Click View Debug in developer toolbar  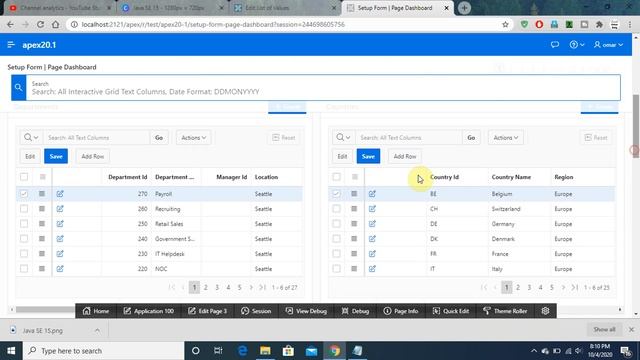[306, 311]
